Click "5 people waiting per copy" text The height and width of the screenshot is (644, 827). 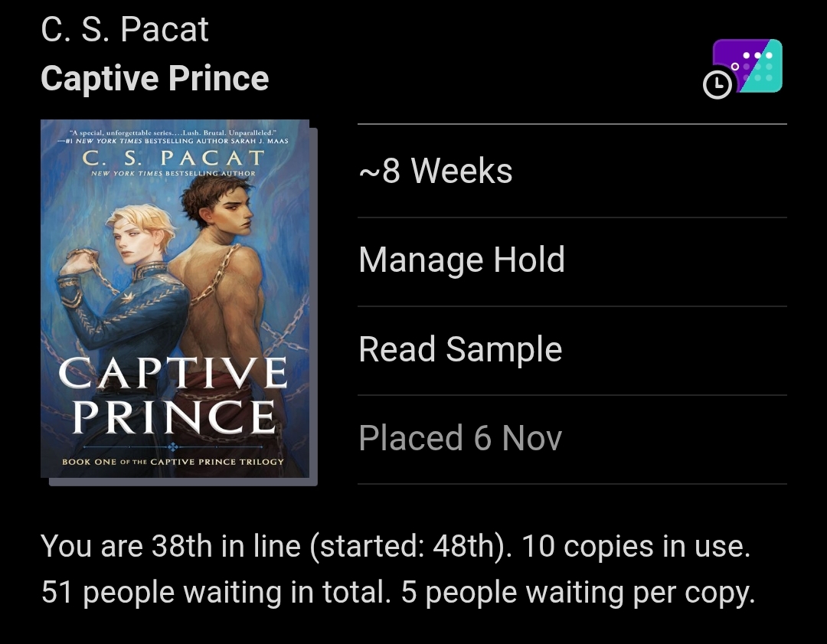point(578,593)
